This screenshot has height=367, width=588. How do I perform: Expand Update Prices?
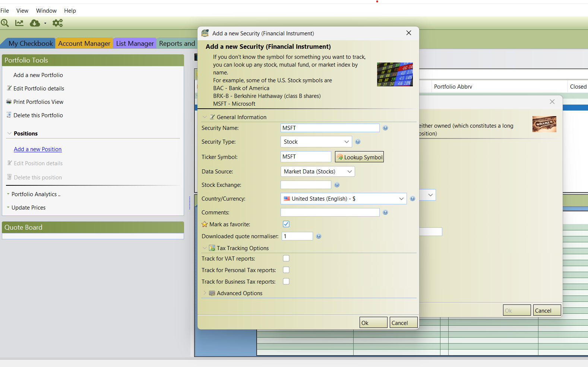[x=8, y=207]
